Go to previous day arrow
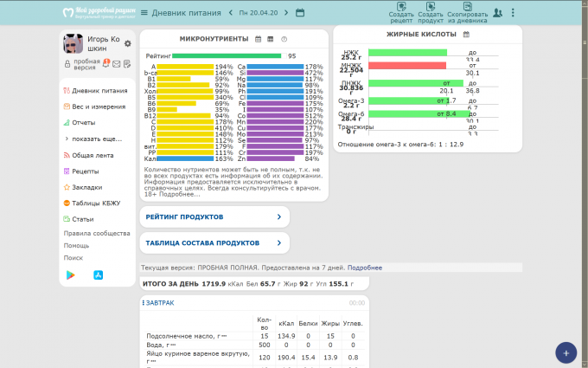This screenshot has height=368, width=588. coord(231,12)
